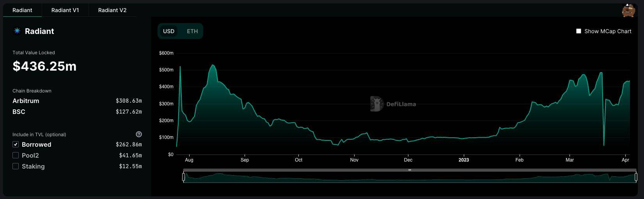Click the Total Value Locked label
Image resolution: width=644 pixels, height=199 pixels.
[34, 53]
